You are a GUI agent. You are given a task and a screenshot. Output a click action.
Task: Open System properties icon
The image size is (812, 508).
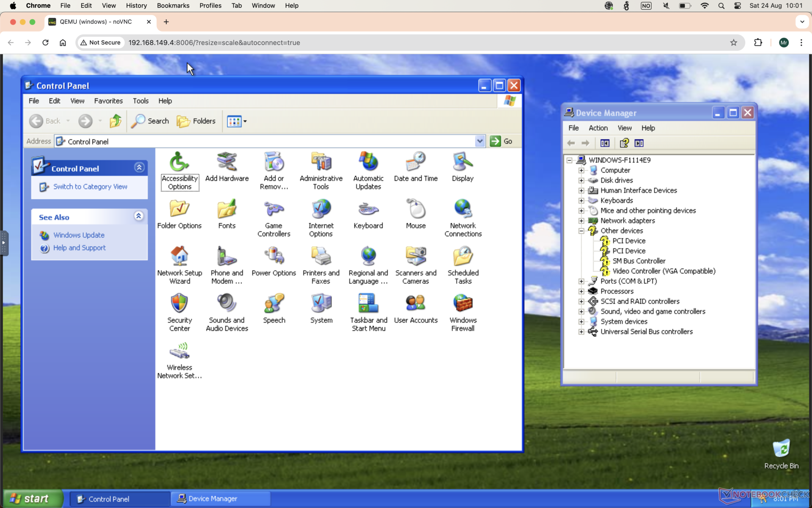(x=321, y=309)
